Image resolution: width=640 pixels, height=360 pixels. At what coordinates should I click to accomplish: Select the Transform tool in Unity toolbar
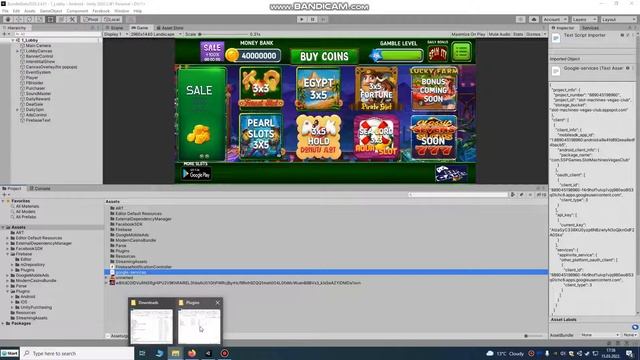point(61,19)
